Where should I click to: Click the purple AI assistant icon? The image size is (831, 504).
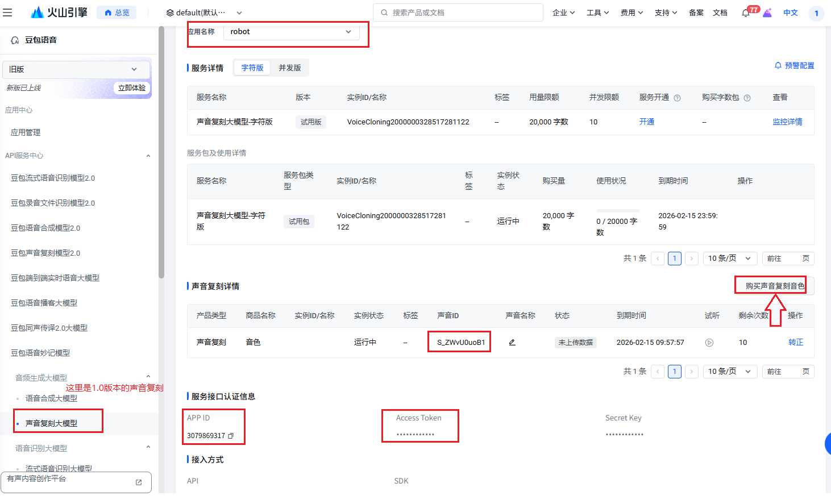[x=767, y=13]
